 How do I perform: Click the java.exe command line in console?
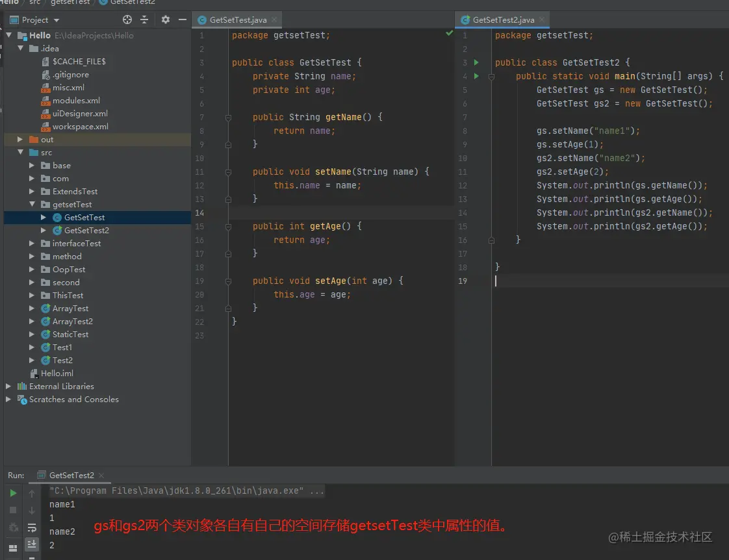point(186,490)
